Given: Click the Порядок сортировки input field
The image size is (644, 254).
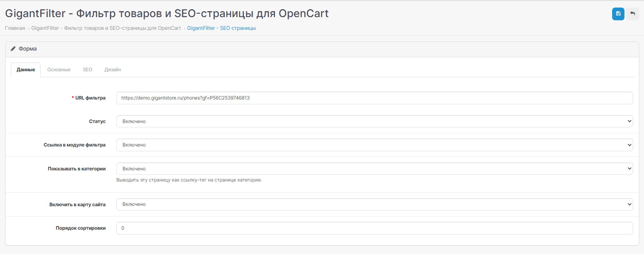Looking at the screenshot, I should (375, 228).
